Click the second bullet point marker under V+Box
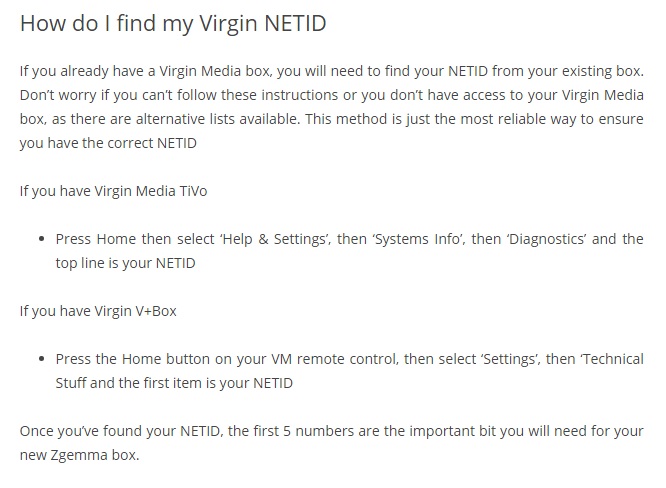This screenshot has width=666, height=488. point(41,359)
